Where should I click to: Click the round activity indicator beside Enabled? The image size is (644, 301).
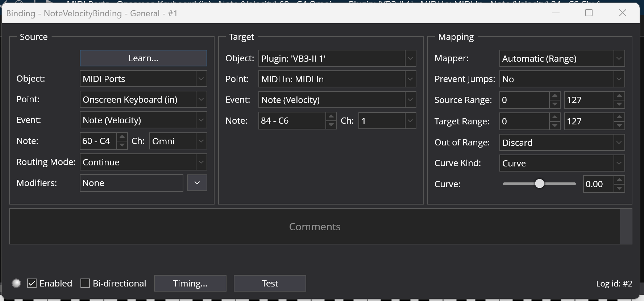[16, 283]
